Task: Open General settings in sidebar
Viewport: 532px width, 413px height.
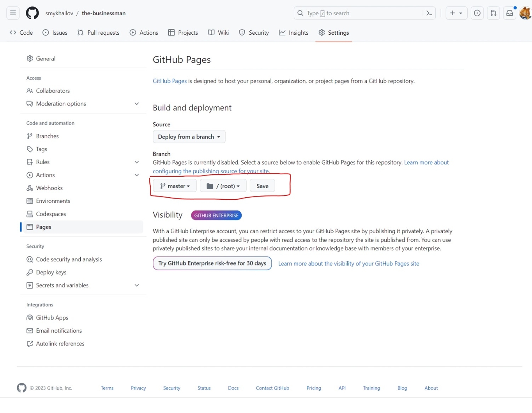Action: tap(83, 58)
